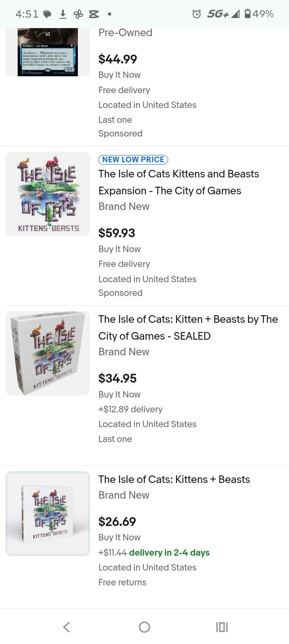Viewport: 289px width, 644px height.
Task: Tap the Android back navigation icon
Action: coord(67,627)
